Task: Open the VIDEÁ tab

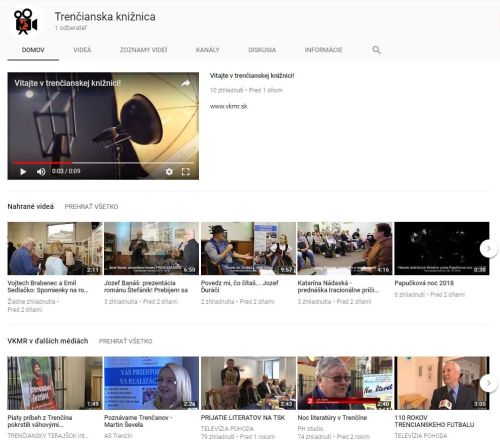Action: [x=82, y=50]
